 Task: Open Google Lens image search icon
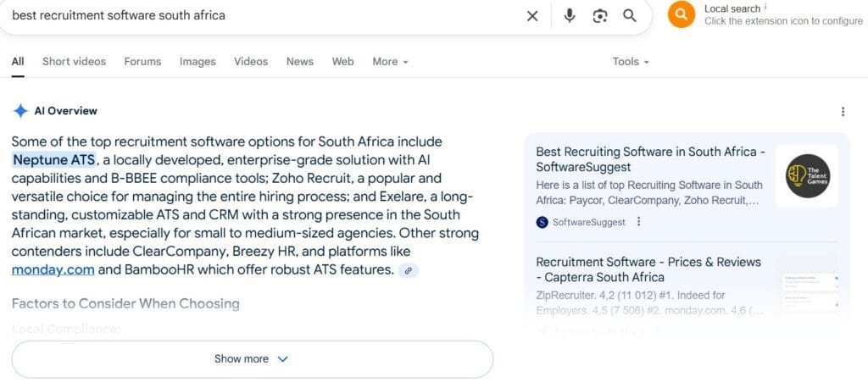click(600, 16)
